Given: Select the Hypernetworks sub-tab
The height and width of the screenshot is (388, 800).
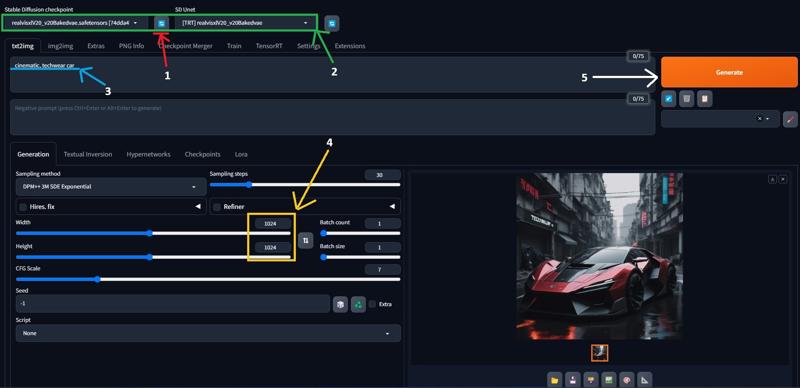Looking at the screenshot, I should (148, 154).
